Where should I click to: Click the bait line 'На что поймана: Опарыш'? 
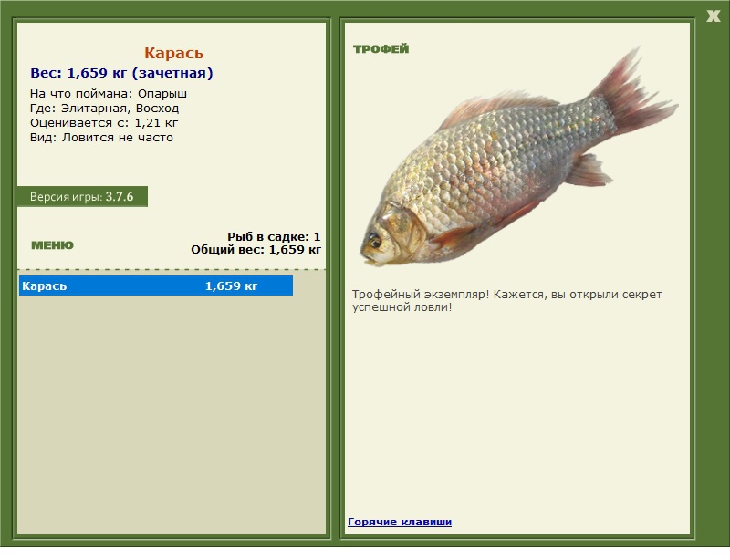109,93
